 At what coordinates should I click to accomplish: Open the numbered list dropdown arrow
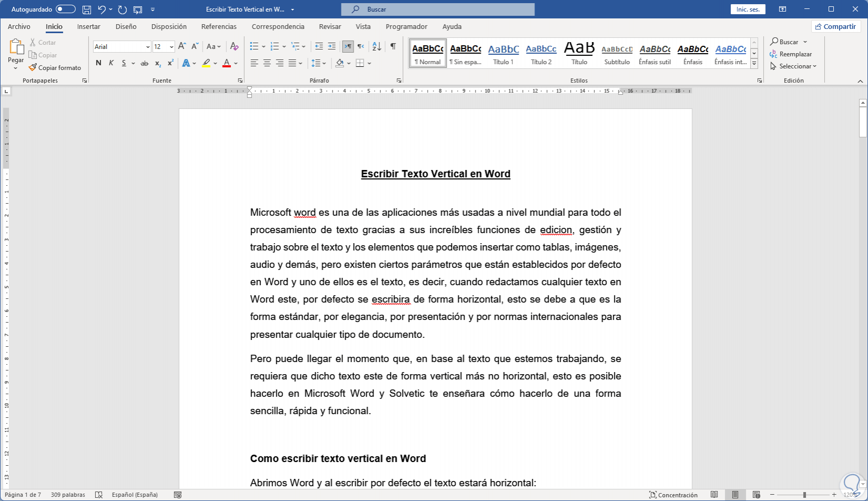coord(284,47)
